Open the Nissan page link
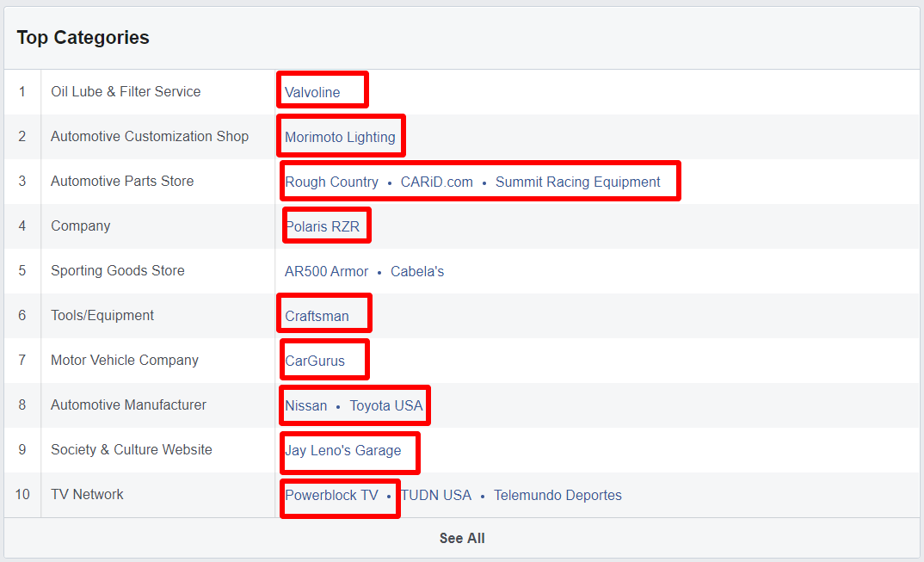This screenshot has height=562, width=924. 305,406
